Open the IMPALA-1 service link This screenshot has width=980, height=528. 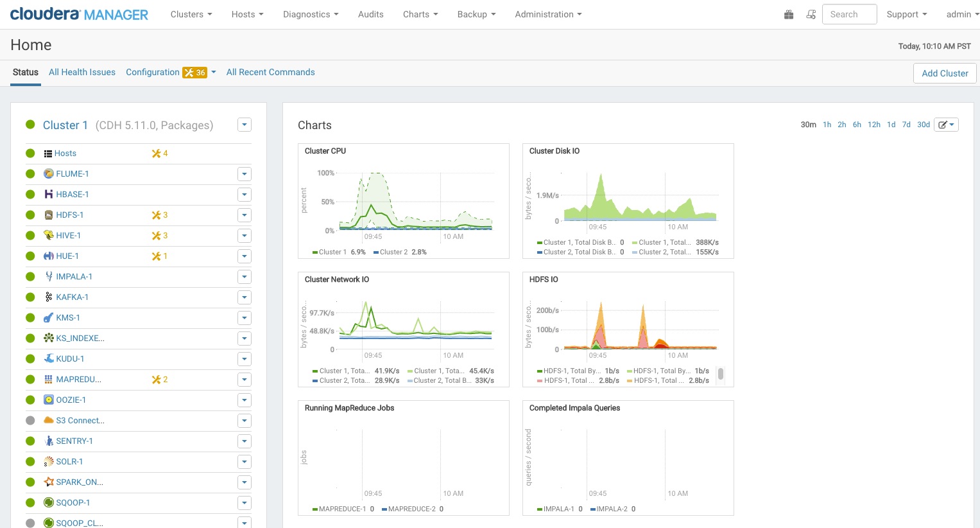point(74,277)
